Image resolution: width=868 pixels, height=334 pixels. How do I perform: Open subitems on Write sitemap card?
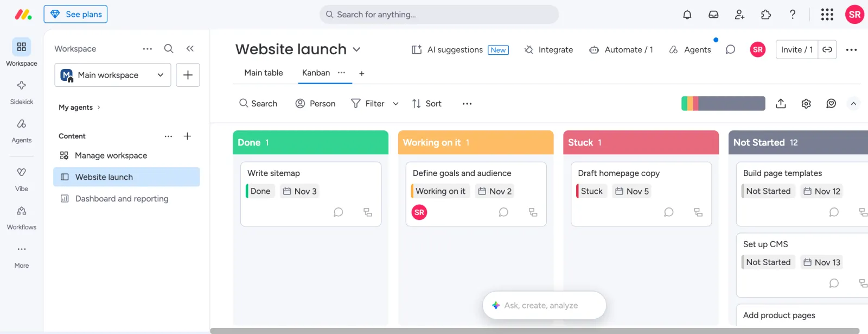click(x=368, y=212)
